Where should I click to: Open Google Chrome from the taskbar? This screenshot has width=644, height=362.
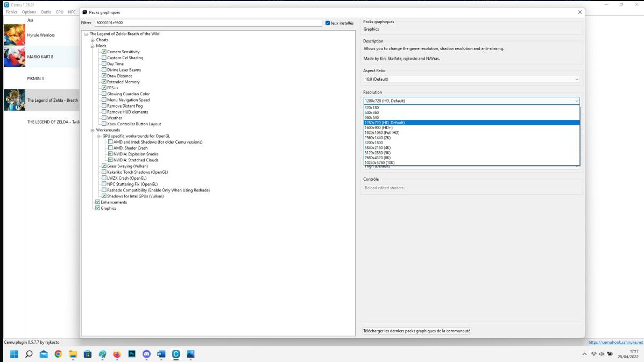point(58,354)
